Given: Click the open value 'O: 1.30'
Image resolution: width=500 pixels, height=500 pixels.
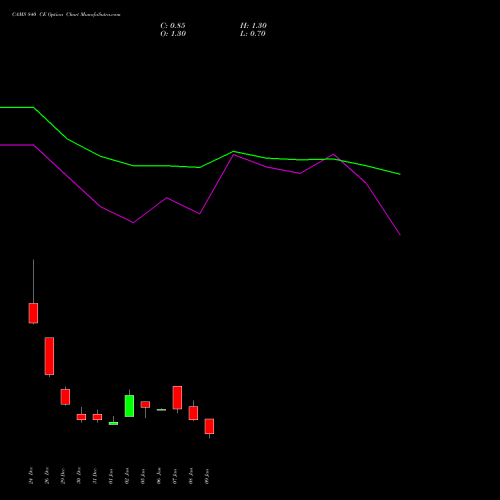Looking at the screenshot, I should click(173, 34).
